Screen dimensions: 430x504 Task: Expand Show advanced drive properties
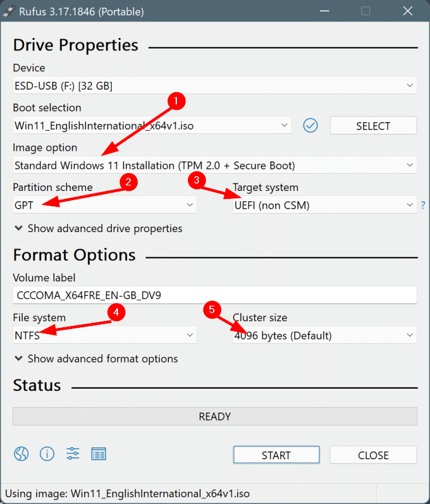(98, 228)
